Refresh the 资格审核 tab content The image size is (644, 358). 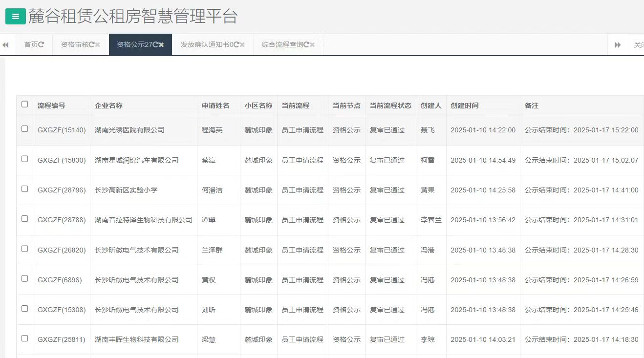(x=91, y=44)
